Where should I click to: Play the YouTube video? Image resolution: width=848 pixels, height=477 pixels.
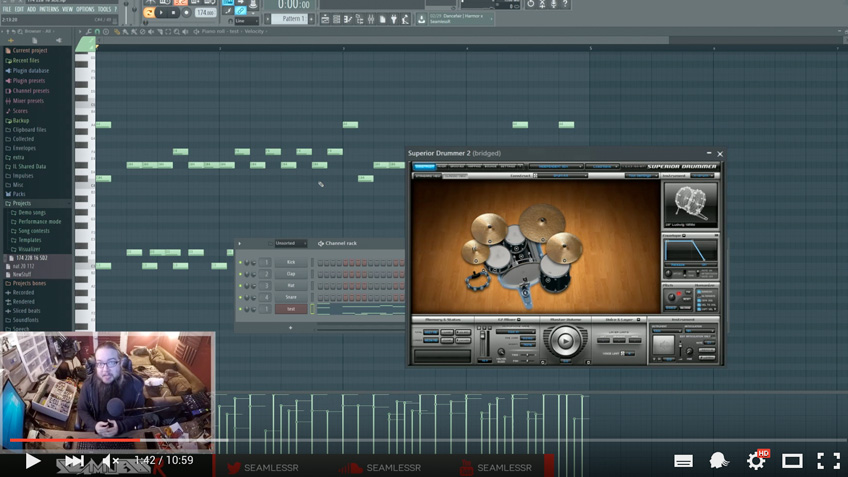point(32,461)
